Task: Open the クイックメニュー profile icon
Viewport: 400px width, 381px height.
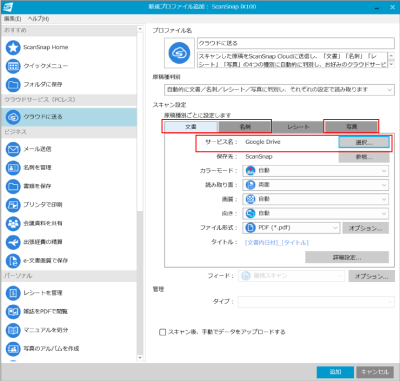Action: pos(13,66)
